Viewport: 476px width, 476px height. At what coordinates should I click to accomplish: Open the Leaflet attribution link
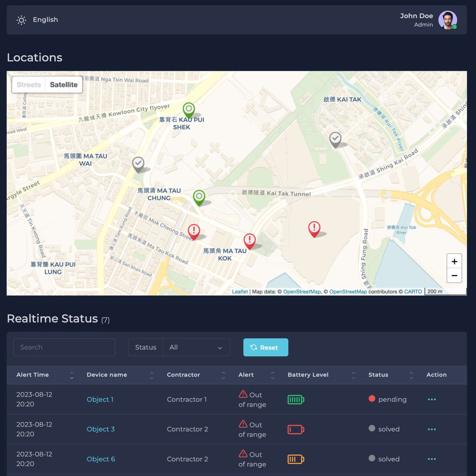click(x=240, y=292)
